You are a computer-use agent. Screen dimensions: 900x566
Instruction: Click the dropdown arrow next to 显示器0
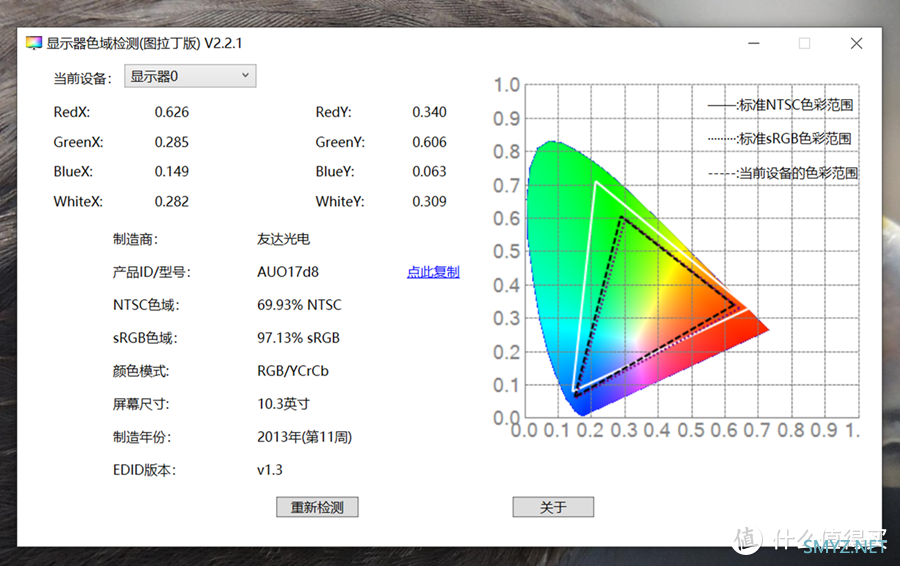[245, 76]
